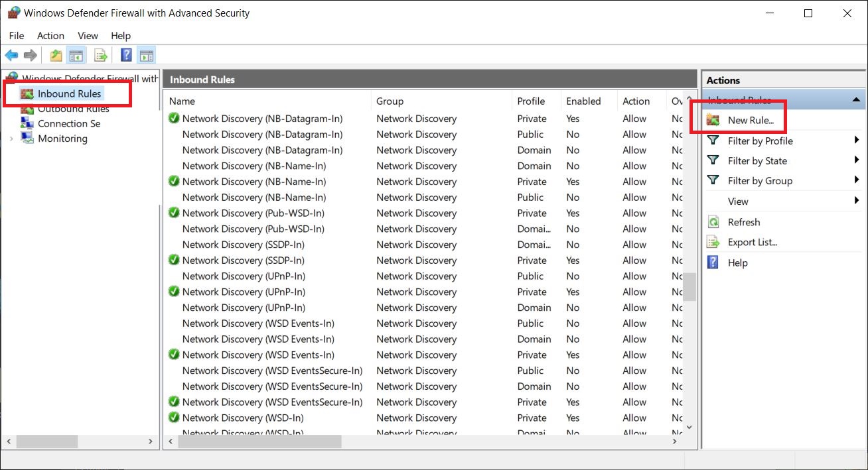Toggle the Show/Hide Action Pane toolbar icon
This screenshot has width=868, height=470.
(x=147, y=56)
